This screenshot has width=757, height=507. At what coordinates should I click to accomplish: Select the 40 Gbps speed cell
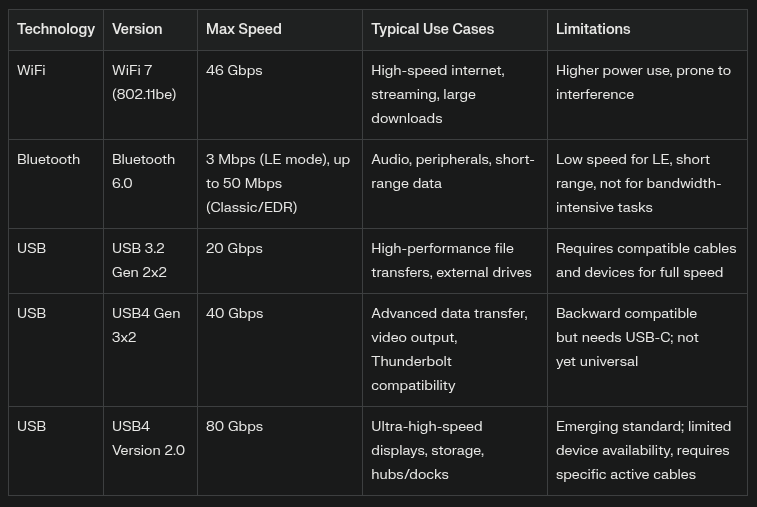tap(234, 313)
